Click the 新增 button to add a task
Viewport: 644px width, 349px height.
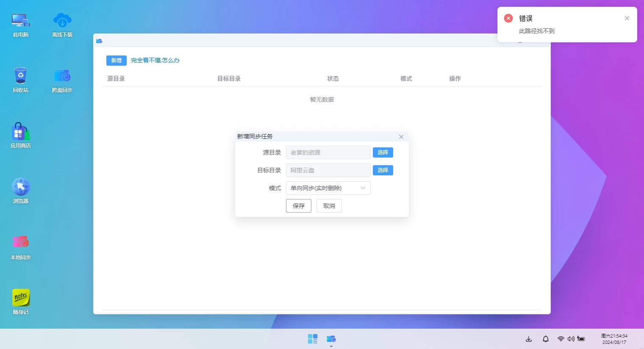tap(116, 60)
